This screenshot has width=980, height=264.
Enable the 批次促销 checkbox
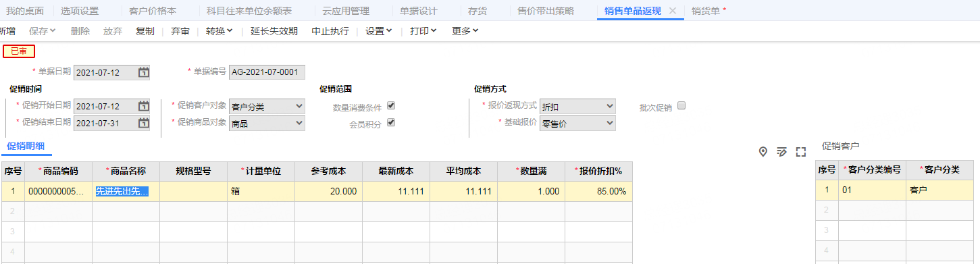pyautogui.click(x=681, y=106)
